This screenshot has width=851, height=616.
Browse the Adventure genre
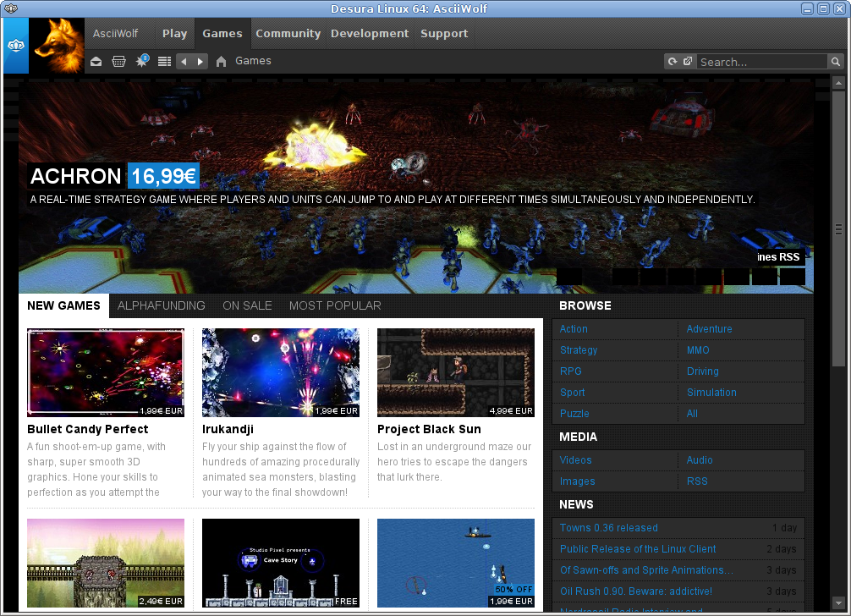710,329
